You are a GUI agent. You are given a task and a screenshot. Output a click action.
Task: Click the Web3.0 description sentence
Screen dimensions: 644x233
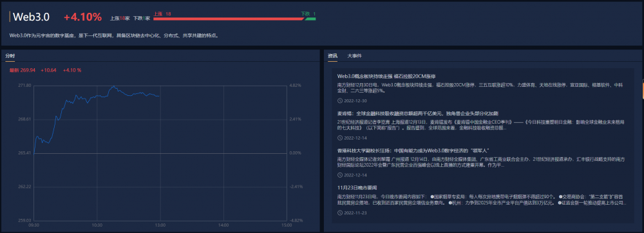pyautogui.click(x=114, y=35)
